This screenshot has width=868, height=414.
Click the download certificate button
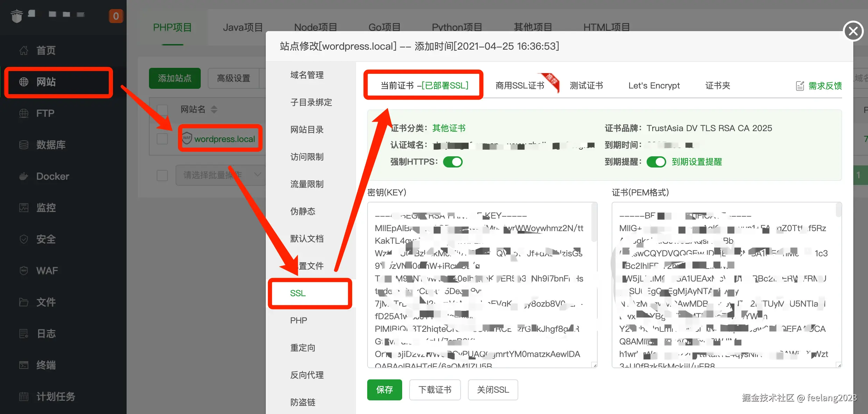(435, 390)
